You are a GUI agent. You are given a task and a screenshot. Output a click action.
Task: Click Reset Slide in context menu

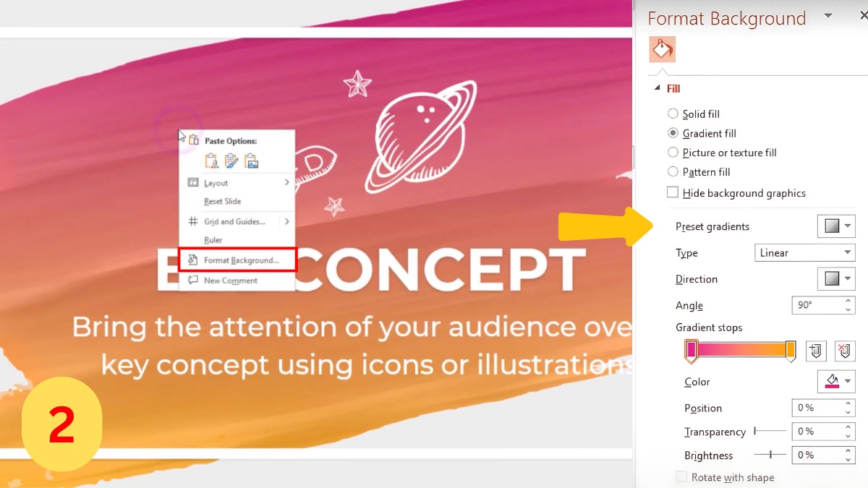222,202
